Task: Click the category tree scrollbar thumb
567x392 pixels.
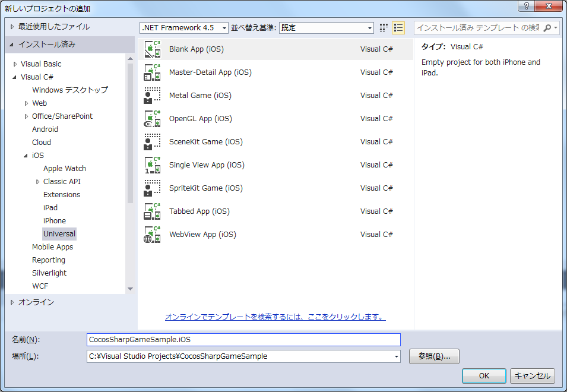Action: coord(131,134)
